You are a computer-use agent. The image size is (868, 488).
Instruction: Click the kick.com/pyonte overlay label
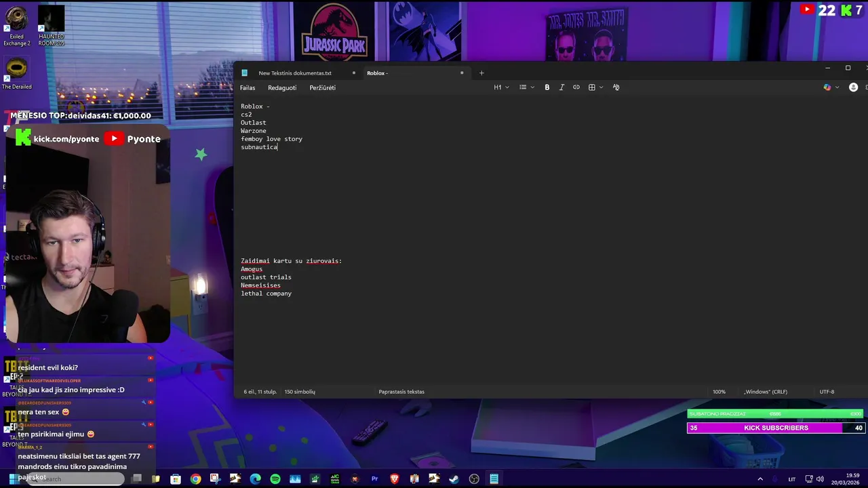pos(66,139)
